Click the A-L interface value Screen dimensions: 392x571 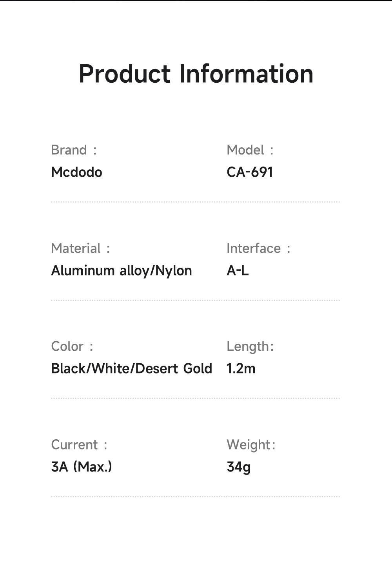click(238, 271)
